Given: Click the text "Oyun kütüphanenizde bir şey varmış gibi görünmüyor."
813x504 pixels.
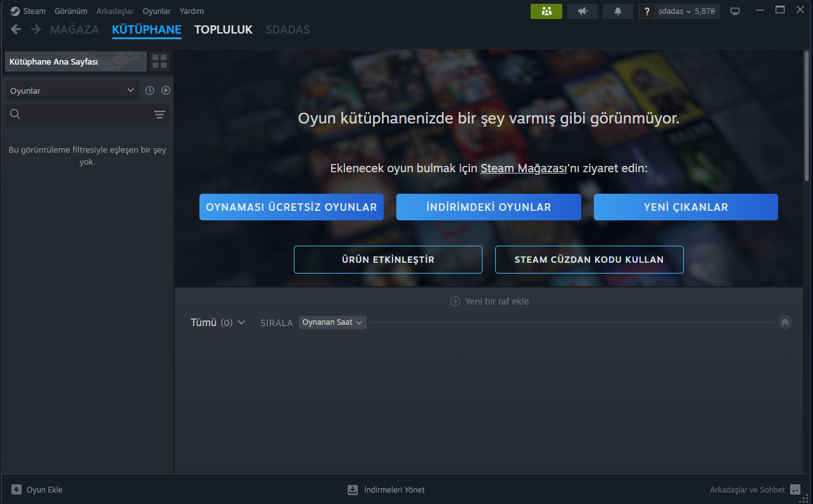Looking at the screenshot, I should click(x=489, y=118).
